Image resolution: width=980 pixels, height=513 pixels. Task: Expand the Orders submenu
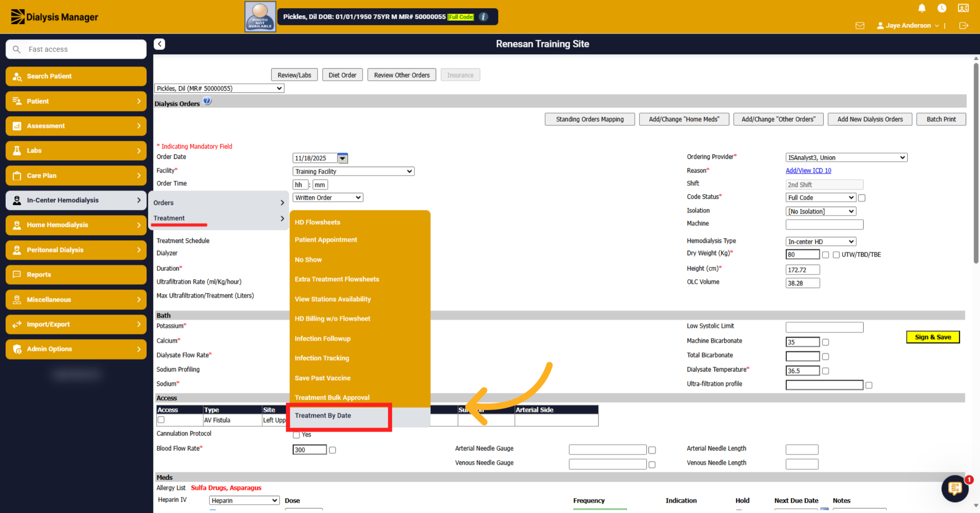[x=218, y=203]
